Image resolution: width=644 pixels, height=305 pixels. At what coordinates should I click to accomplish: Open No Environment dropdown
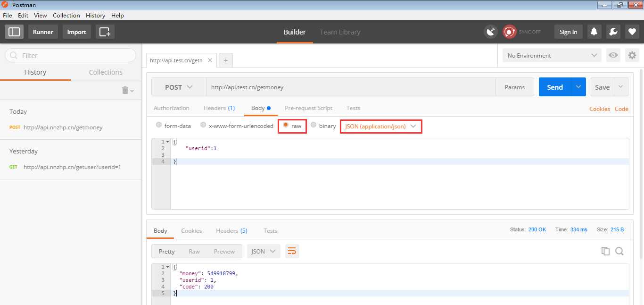pos(552,55)
